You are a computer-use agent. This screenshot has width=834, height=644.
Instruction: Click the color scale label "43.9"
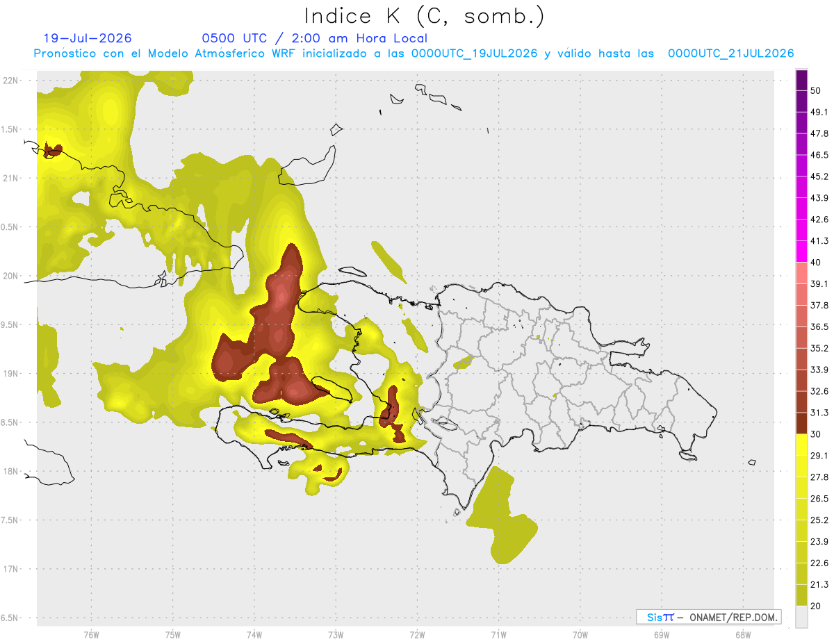click(820, 198)
